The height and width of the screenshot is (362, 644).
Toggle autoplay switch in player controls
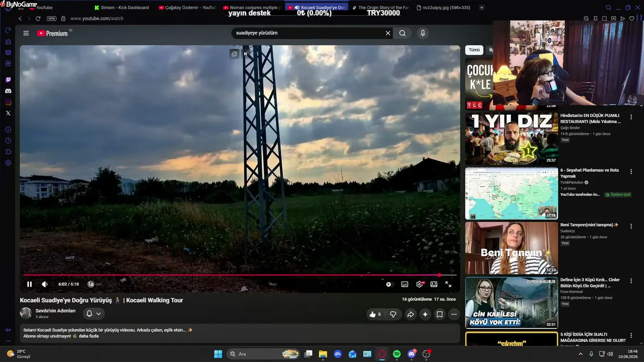(x=388, y=284)
